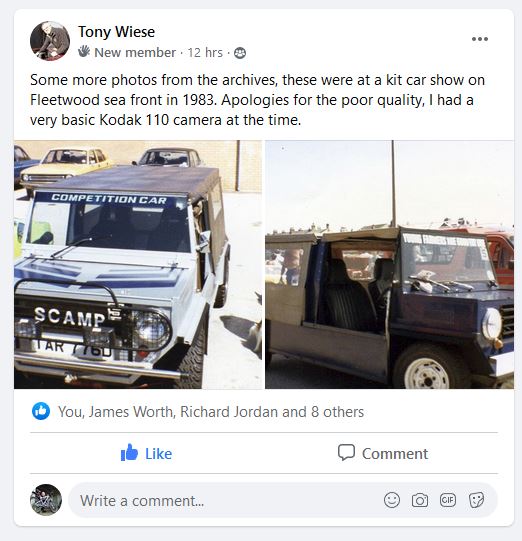Open the GIF picker for comment

tap(447, 500)
